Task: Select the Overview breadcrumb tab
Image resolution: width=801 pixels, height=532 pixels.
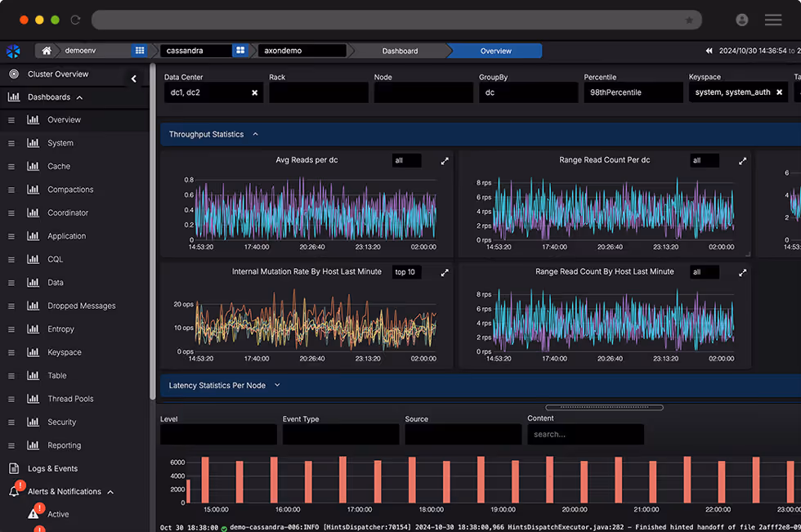Action: pyautogui.click(x=495, y=51)
